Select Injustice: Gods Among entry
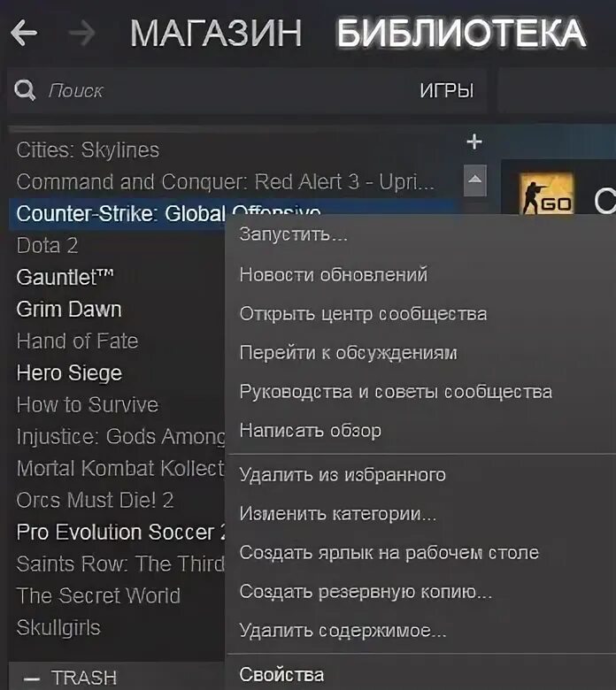This screenshot has width=616, height=690. pyautogui.click(x=120, y=437)
